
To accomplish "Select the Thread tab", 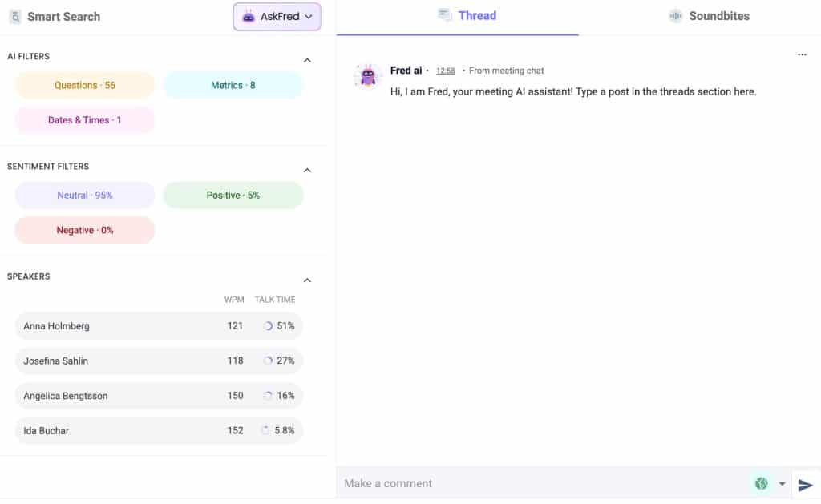I will coord(467,16).
